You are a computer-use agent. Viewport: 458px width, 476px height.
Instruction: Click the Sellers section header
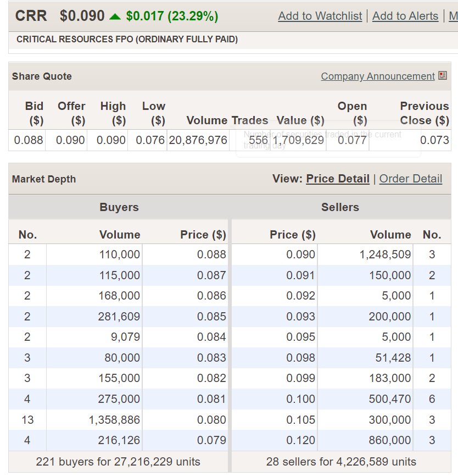pyautogui.click(x=340, y=207)
